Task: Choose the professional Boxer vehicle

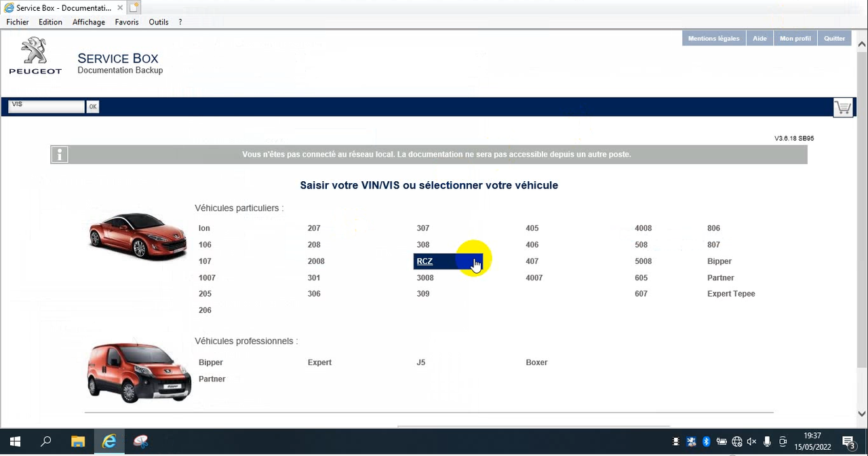Action: pyautogui.click(x=536, y=362)
